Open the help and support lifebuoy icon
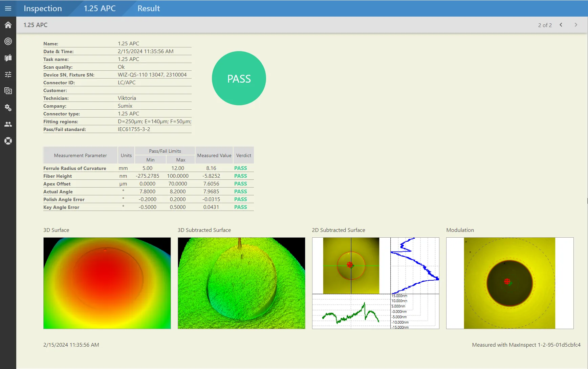 tap(8, 141)
